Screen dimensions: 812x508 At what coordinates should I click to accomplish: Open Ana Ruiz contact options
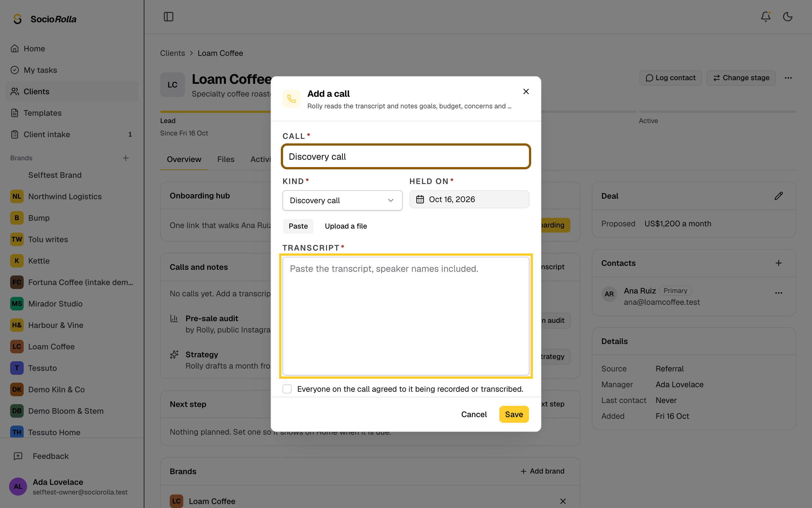[778, 293]
